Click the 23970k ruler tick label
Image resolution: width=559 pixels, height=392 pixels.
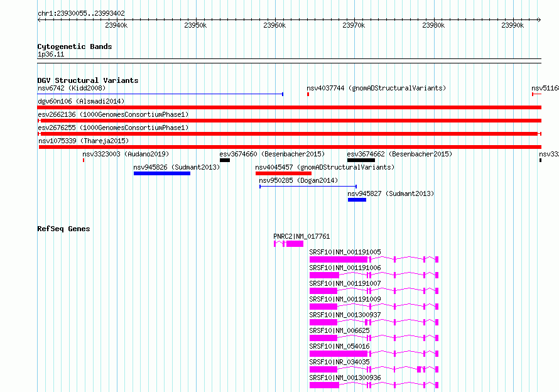tap(354, 25)
